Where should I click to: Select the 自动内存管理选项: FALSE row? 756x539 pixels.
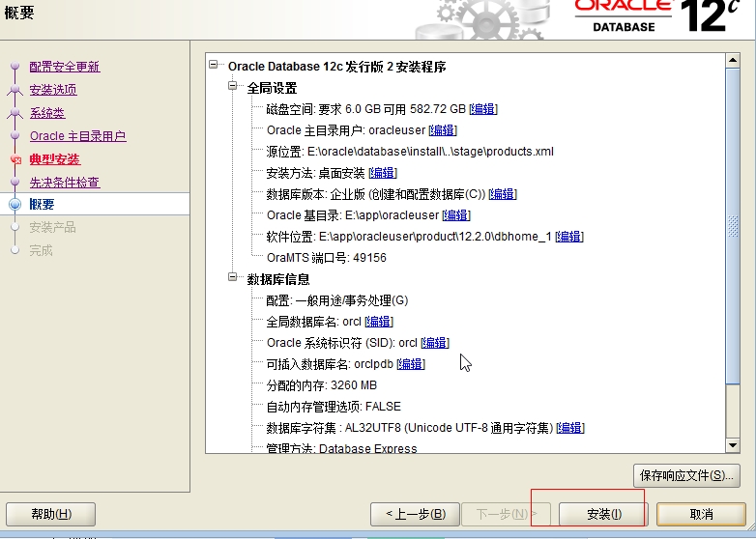coord(334,406)
